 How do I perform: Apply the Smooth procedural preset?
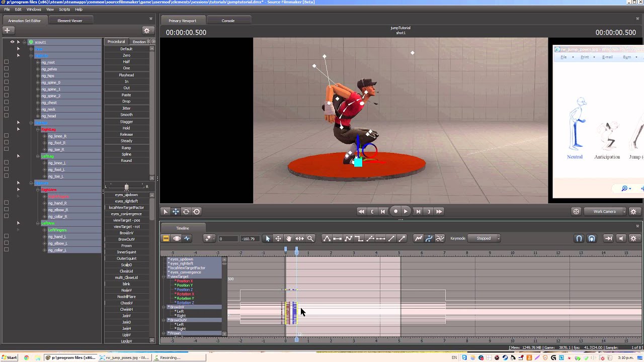point(126,115)
